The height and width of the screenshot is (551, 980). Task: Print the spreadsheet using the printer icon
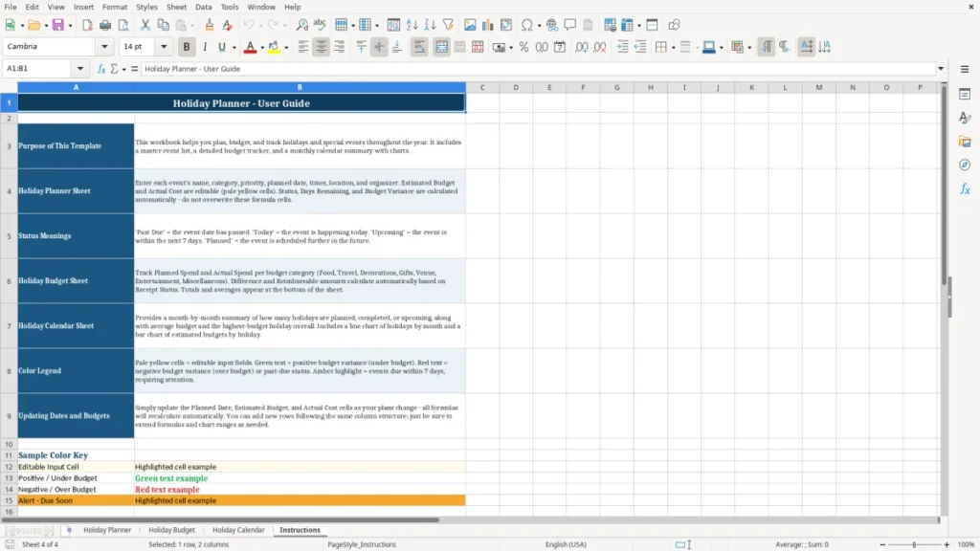[x=105, y=25]
